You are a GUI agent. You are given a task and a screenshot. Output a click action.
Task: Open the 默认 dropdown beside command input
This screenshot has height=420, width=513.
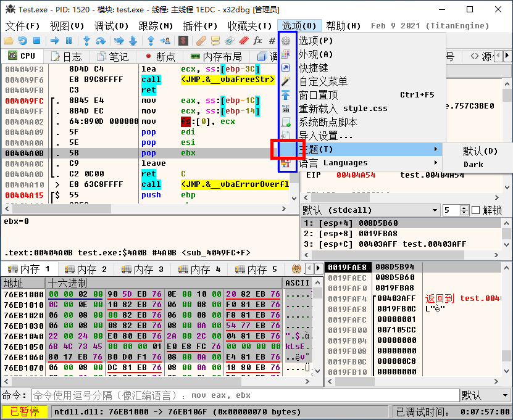tap(485, 395)
